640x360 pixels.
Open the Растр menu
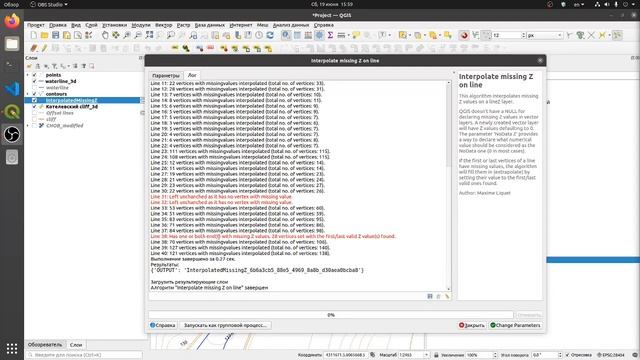183,25
